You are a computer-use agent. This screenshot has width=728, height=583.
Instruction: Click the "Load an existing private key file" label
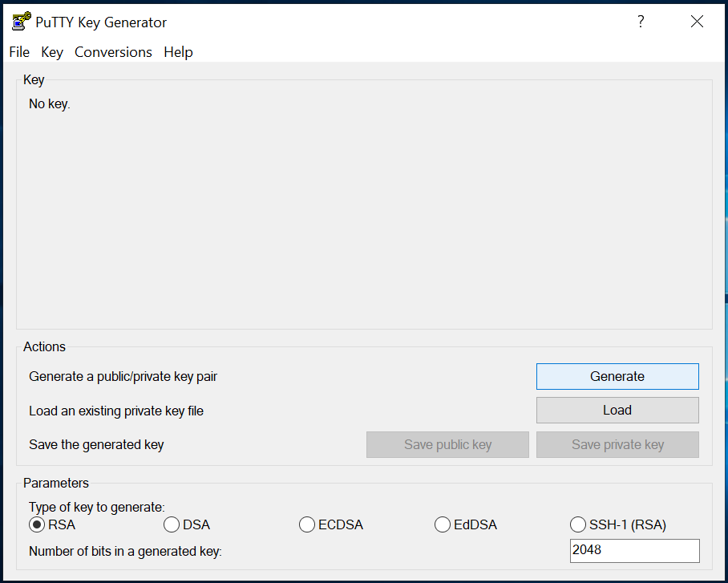(116, 411)
